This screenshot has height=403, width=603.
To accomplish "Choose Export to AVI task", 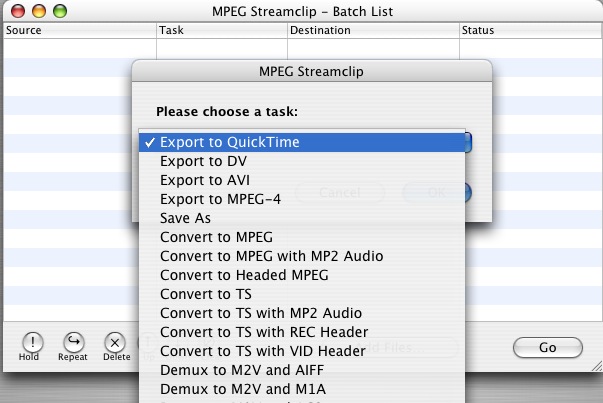I will [x=302, y=180].
